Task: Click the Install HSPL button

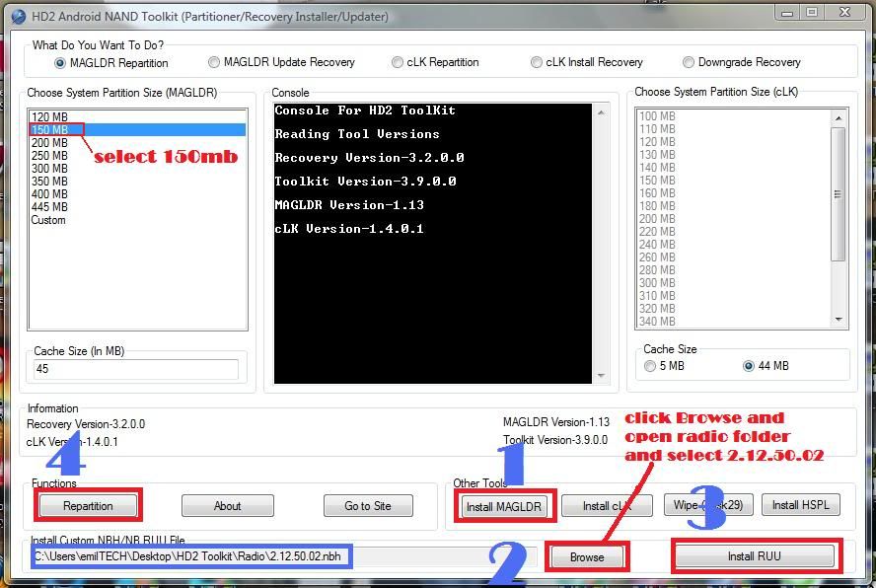Action: pyautogui.click(x=801, y=505)
